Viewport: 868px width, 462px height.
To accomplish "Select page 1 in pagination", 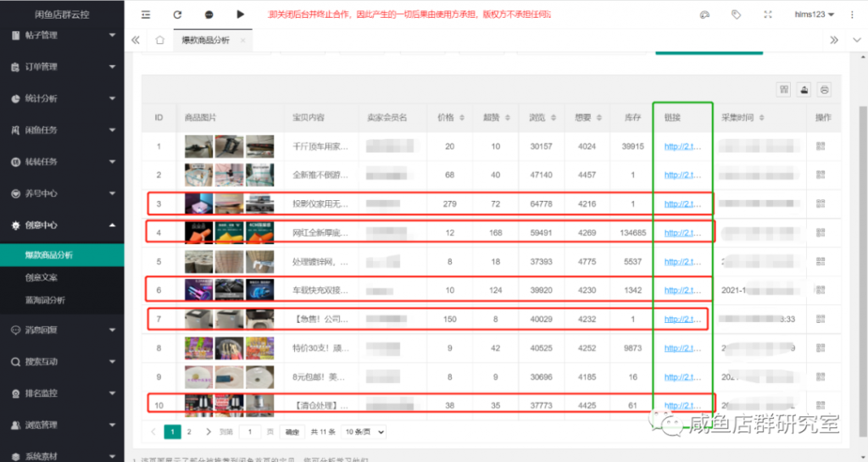I will pyautogui.click(x=173, y=431).
